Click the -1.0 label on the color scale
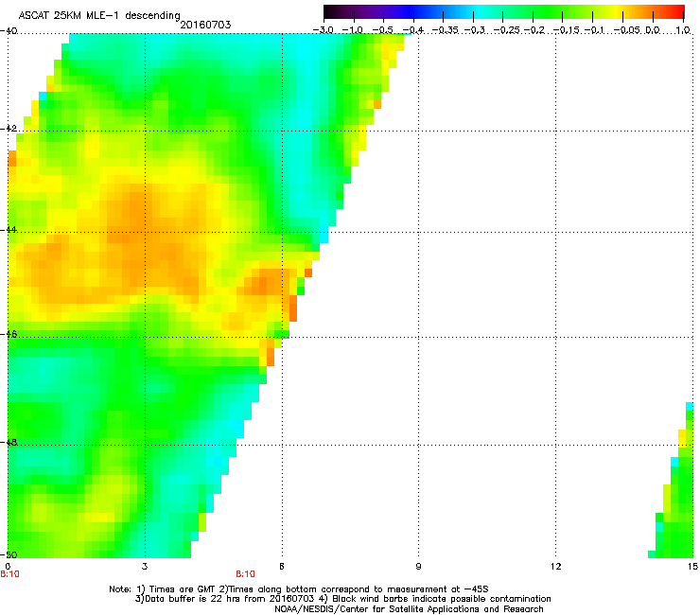Screen dimensions: 700x615 pos(352,30)
